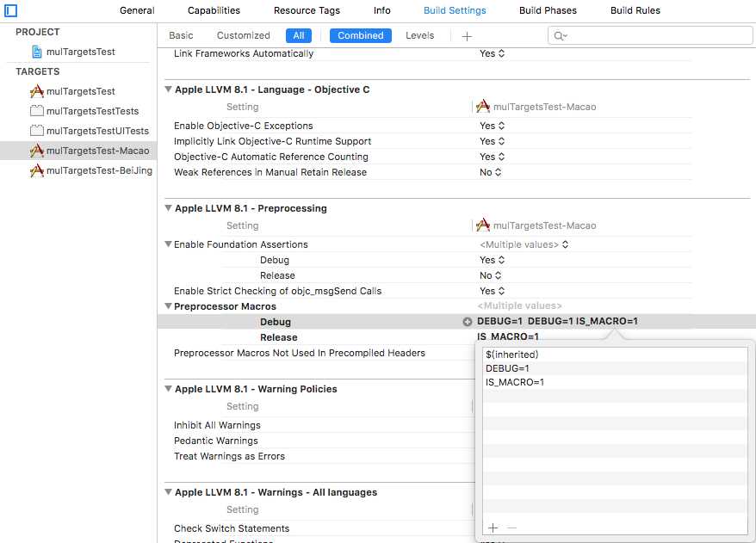Viewport: 756px width, 543px height.
Task: Change Weak References in Manual Retain Release
Action: (490, 172)
